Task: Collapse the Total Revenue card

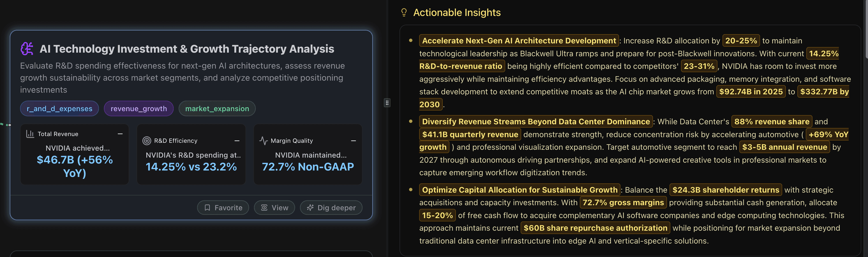Action: pos(120,134)
